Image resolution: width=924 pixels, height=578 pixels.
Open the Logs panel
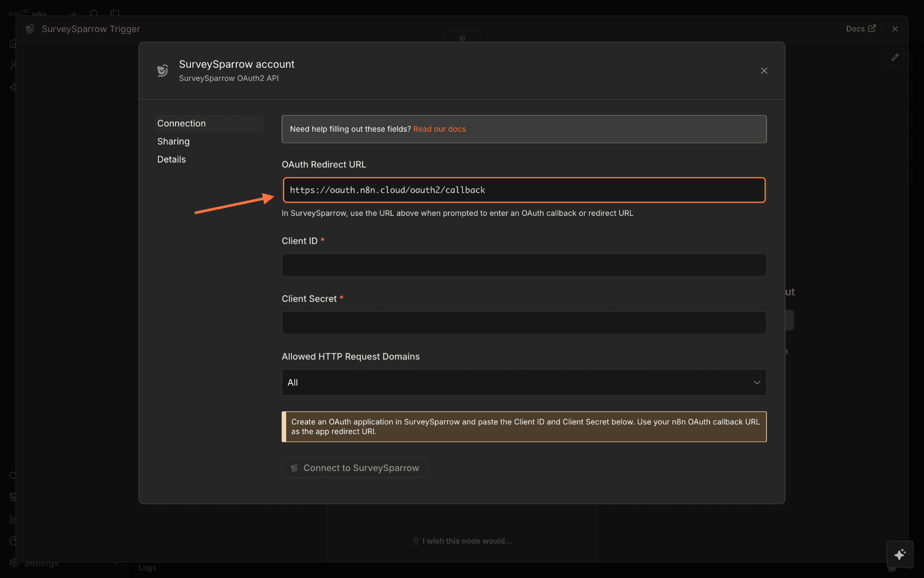click(148, 568)
